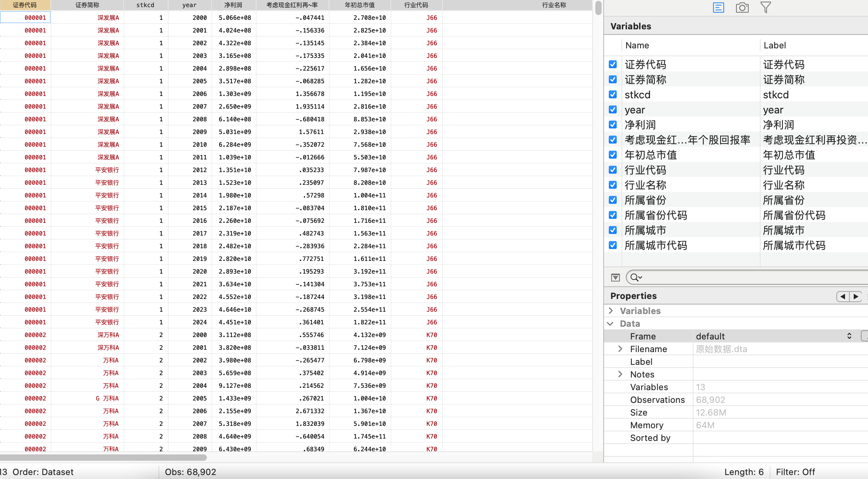Uncheck the stkcd variable checkbox
The height and width of the screenshot is (479, 868).
pos(613,94)
